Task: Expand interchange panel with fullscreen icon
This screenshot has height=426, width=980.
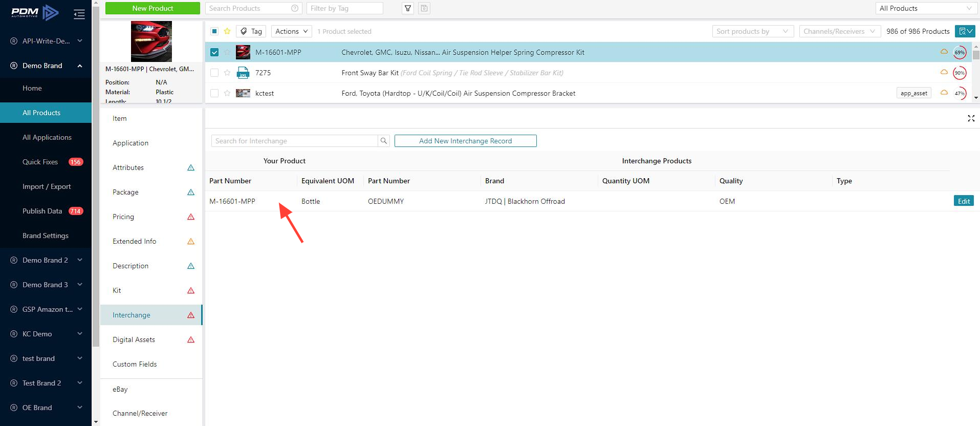Action: 971,118
